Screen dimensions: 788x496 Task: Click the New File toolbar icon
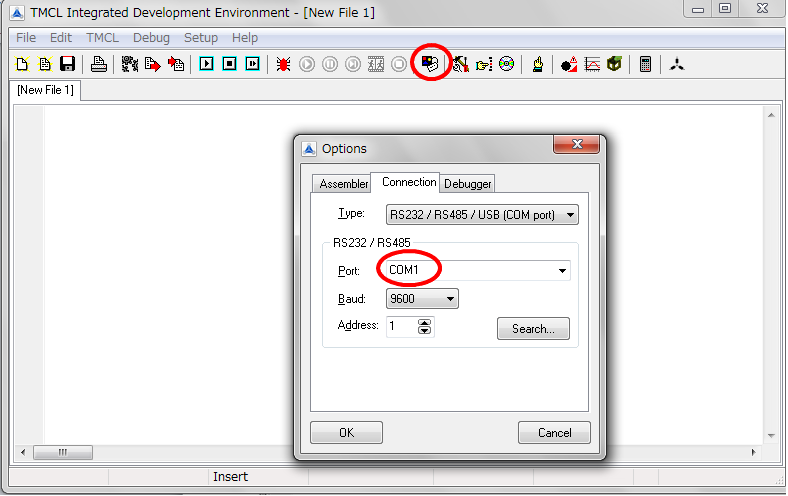point(22,64)
